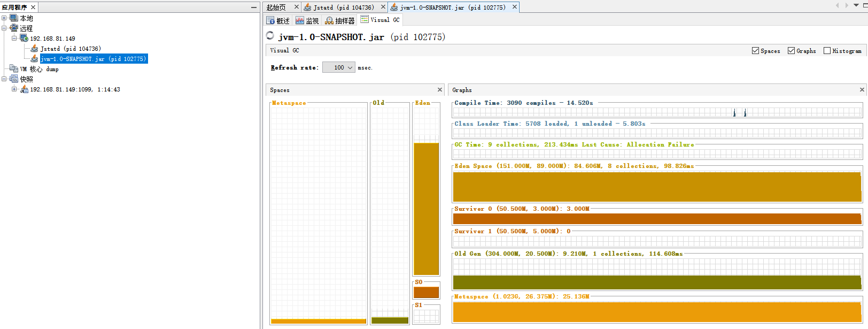Click the VM 核心 dump icon
Screen dimensions: 868x329
(x=14, y=68)
